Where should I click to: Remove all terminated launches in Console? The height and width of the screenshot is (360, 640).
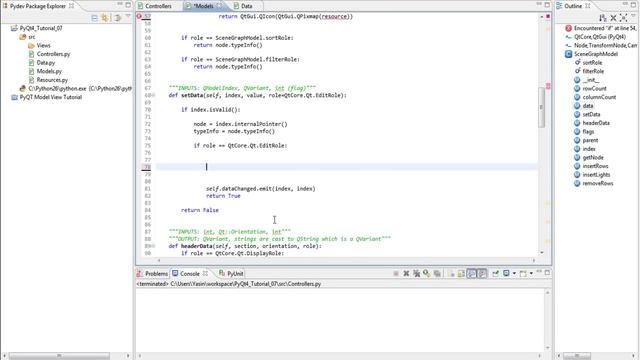tap(416, 273)
